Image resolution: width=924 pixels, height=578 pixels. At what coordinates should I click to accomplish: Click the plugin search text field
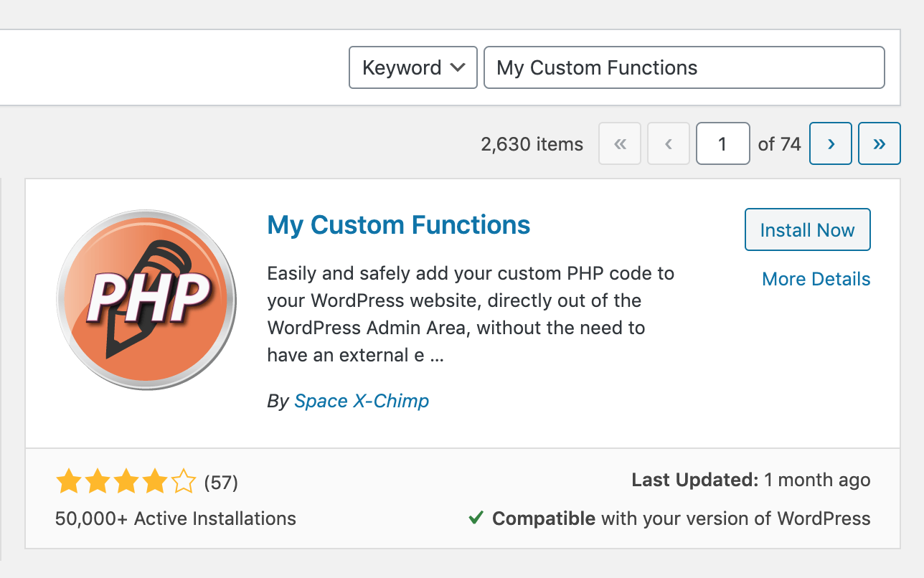click(x=684, y=67)
